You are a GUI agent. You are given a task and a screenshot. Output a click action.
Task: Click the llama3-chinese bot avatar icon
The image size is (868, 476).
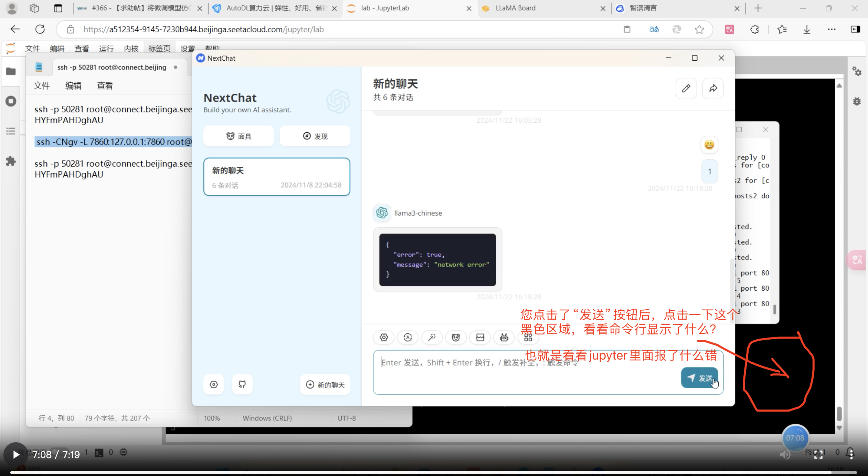pyautogui.click(x=382, y=213)
